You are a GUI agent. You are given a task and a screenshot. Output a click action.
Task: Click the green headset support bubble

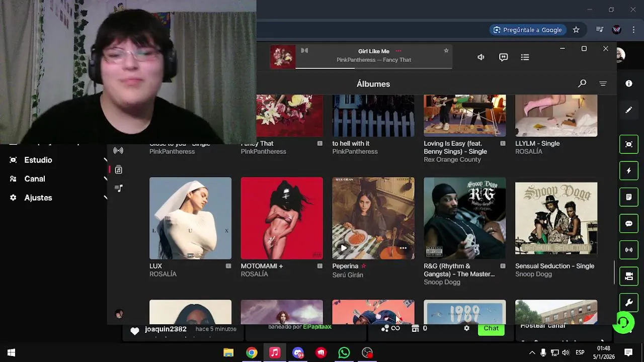tap(623, 322)
